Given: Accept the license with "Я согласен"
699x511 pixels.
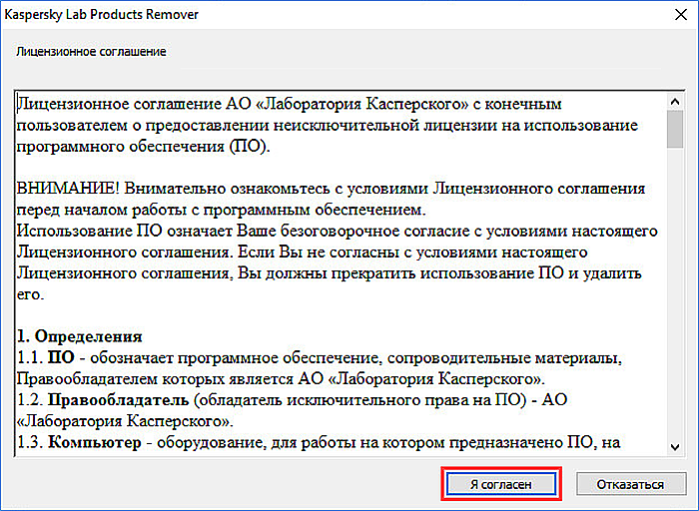Looking at the screenshot, I should tap(501, 484).
